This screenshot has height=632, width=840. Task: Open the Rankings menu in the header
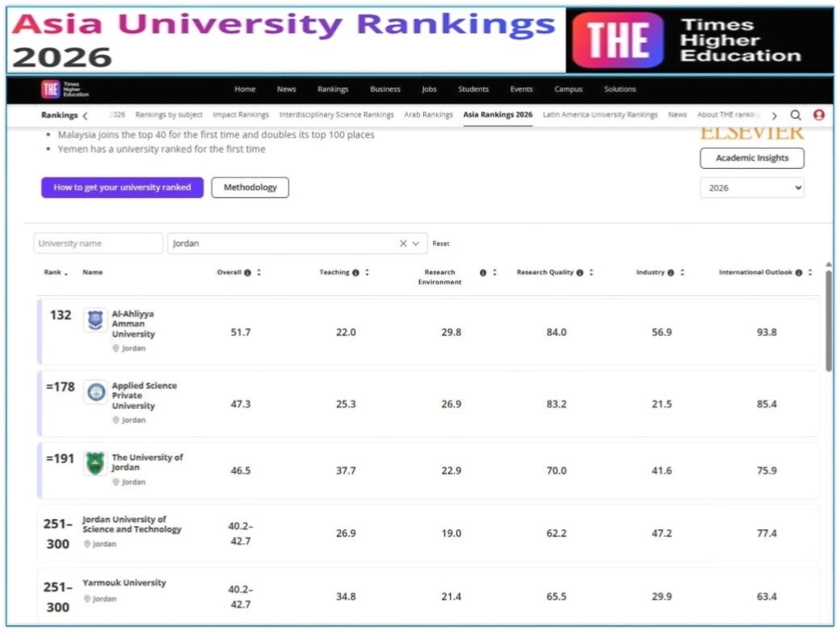[x=334, y=89]
